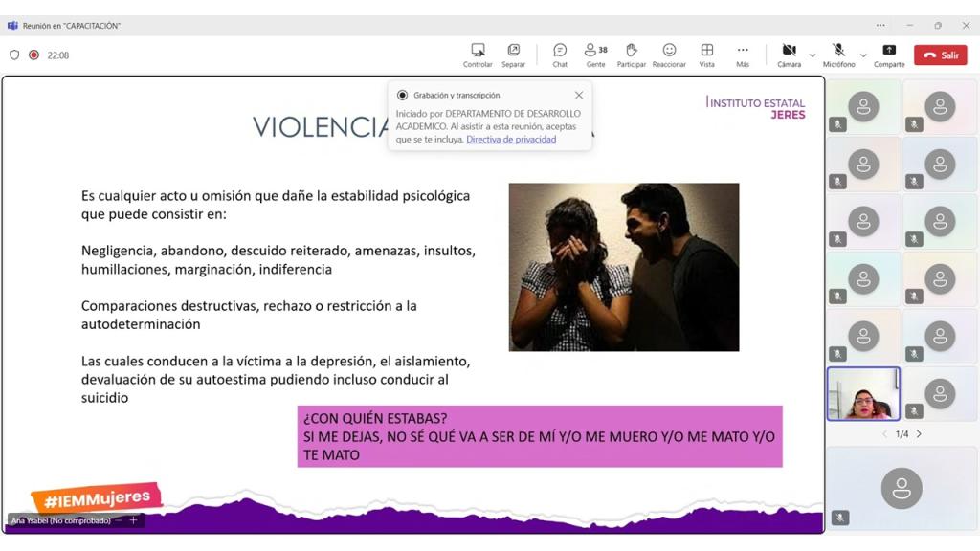Image resolution: width=980 pixels, height=551 pixels.
Task: Unmute the Micrófono
Action: pos(838,55)
